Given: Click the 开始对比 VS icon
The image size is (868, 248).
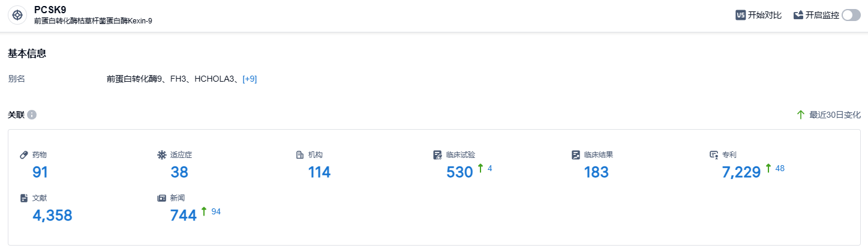Looking at the screenshot, I should click(740, 15).
